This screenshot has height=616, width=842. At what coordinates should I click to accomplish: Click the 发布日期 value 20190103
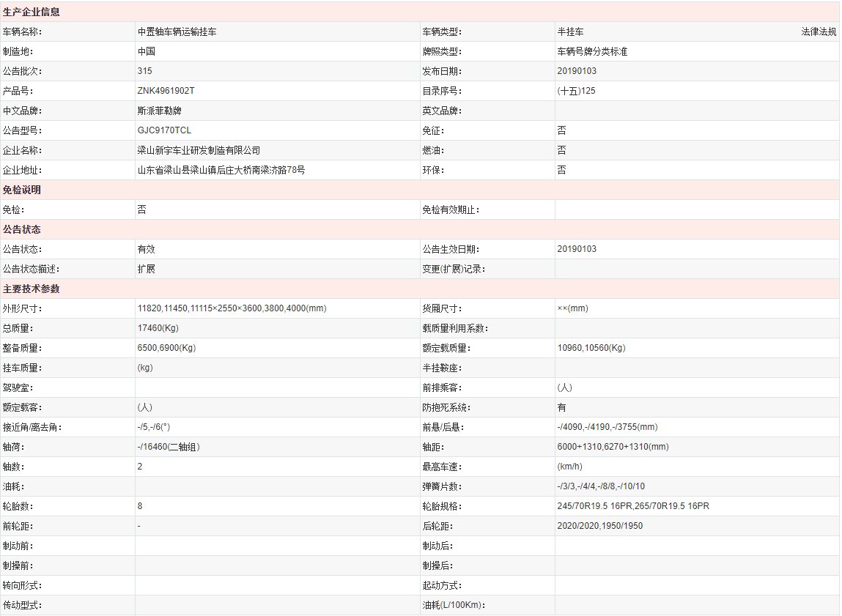577,72
